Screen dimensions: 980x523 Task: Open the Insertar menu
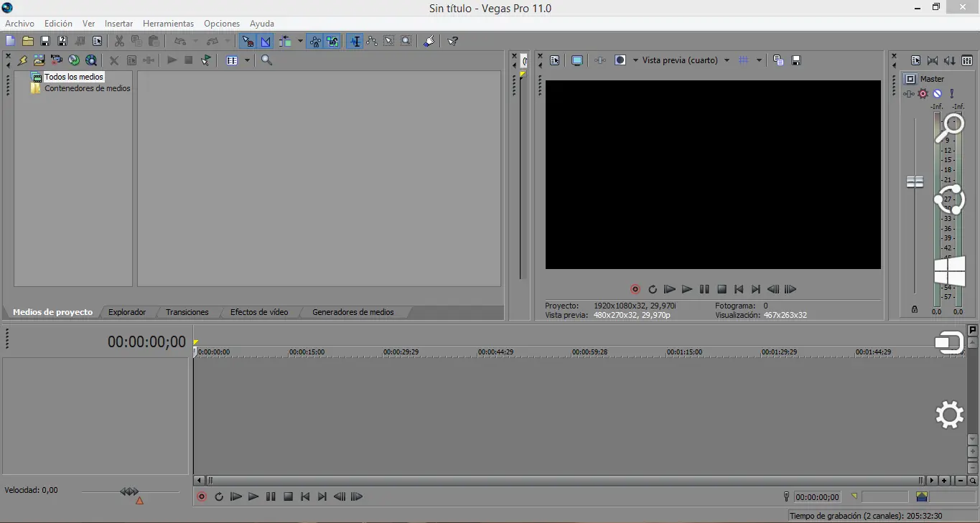(118, 24)
